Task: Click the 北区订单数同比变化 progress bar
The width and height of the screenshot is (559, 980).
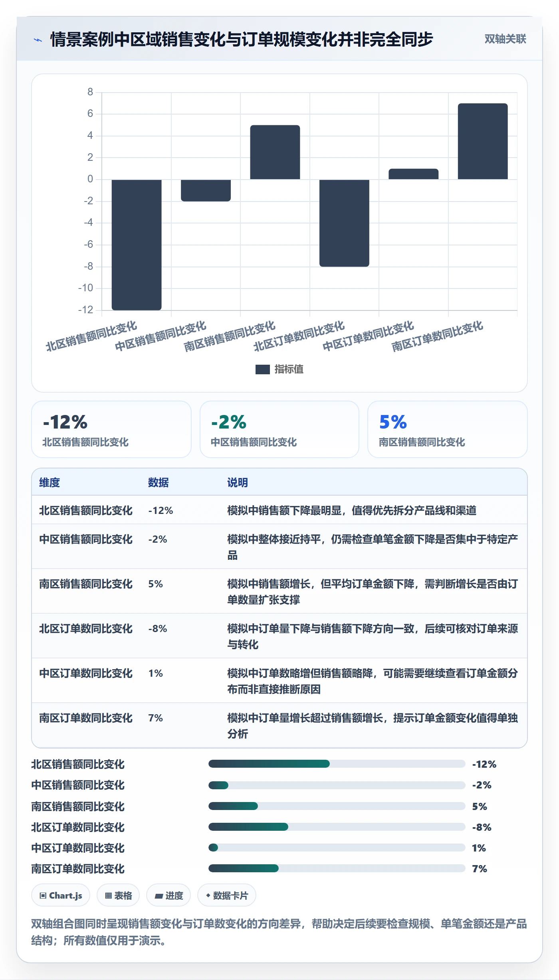Action: (x=337, y=827)
